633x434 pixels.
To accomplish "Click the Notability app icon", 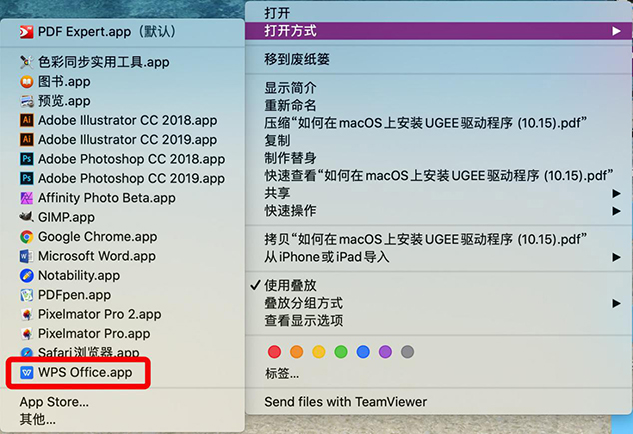I will point(27,275).
